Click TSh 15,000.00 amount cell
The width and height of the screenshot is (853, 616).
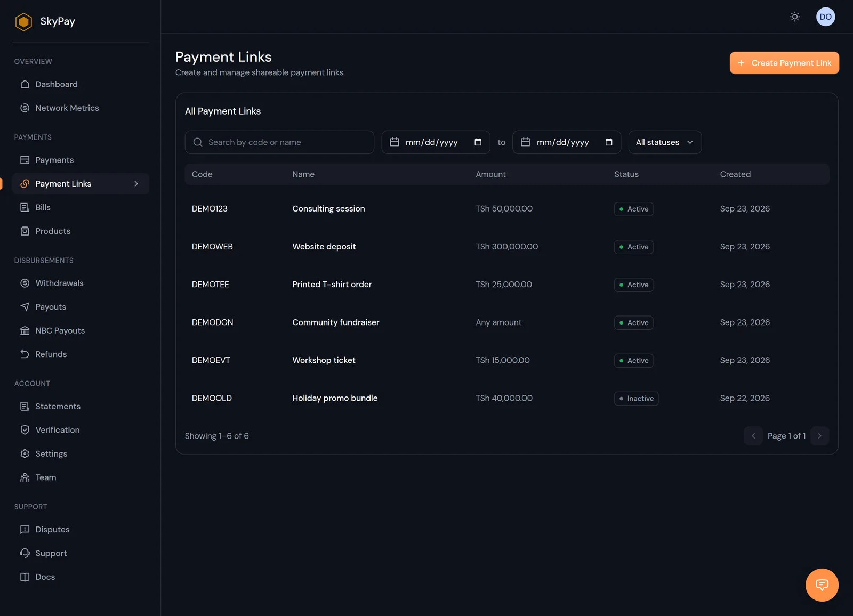(503, 360)
